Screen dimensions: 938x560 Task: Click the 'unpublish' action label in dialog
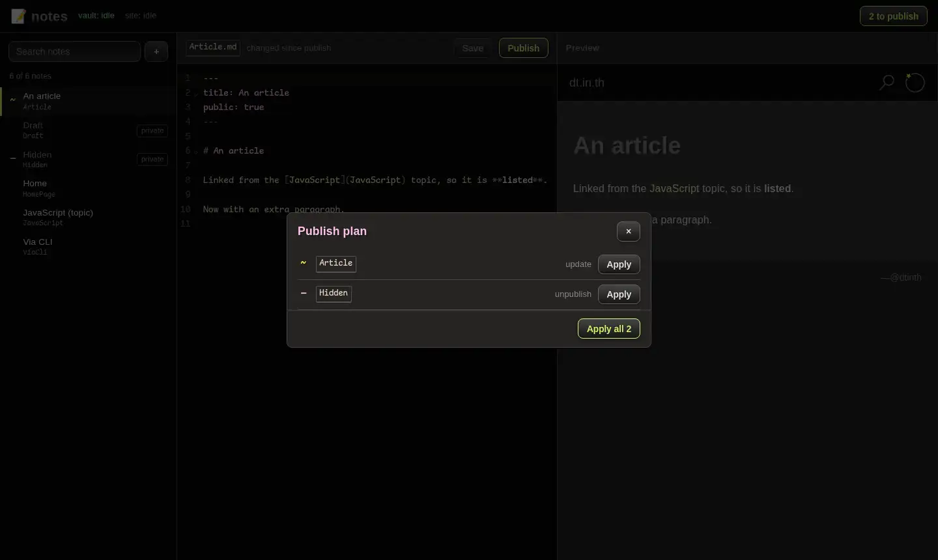pyautogui.click(x=573, y=294)
